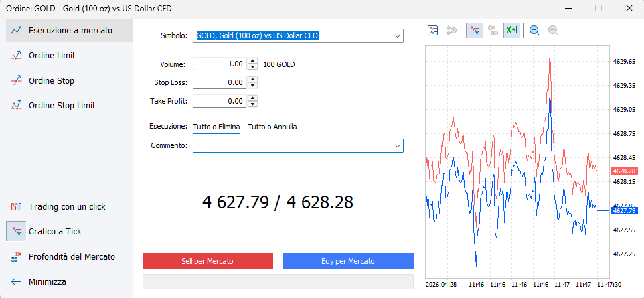Screen dimensions: 644x298
Task: Click the Ordine Stop icon
Action: click(17, 80)
